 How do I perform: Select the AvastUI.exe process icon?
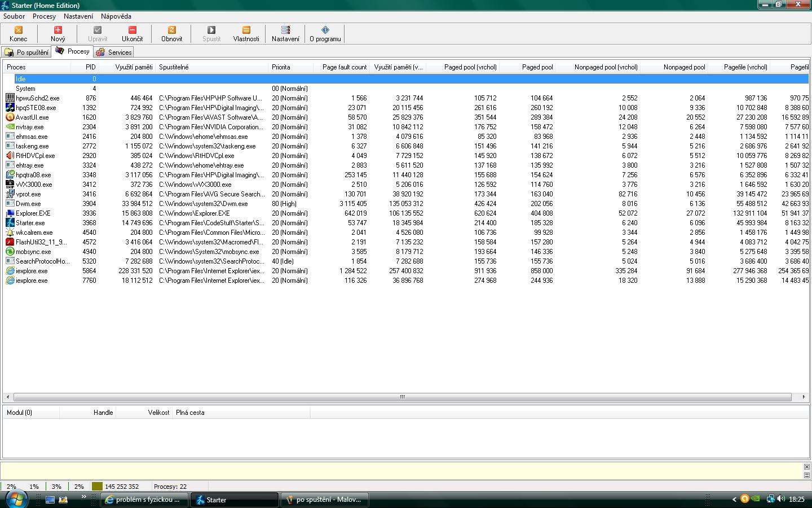coord(10,117)
